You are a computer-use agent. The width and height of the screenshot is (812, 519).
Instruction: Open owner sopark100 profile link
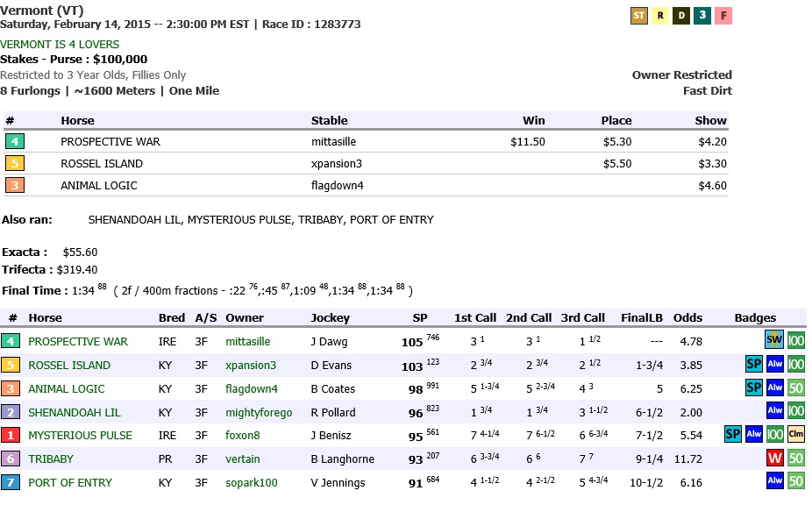click(x=251, y=482)
